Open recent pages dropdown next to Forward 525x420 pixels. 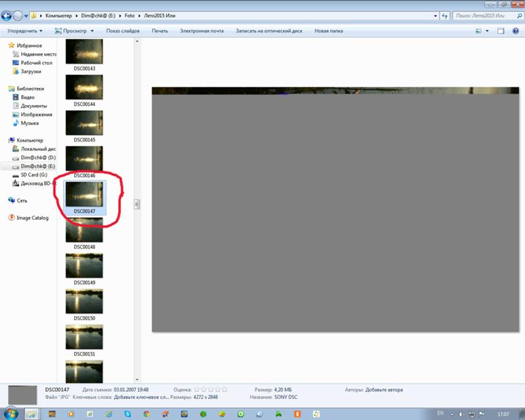point(26,16)
